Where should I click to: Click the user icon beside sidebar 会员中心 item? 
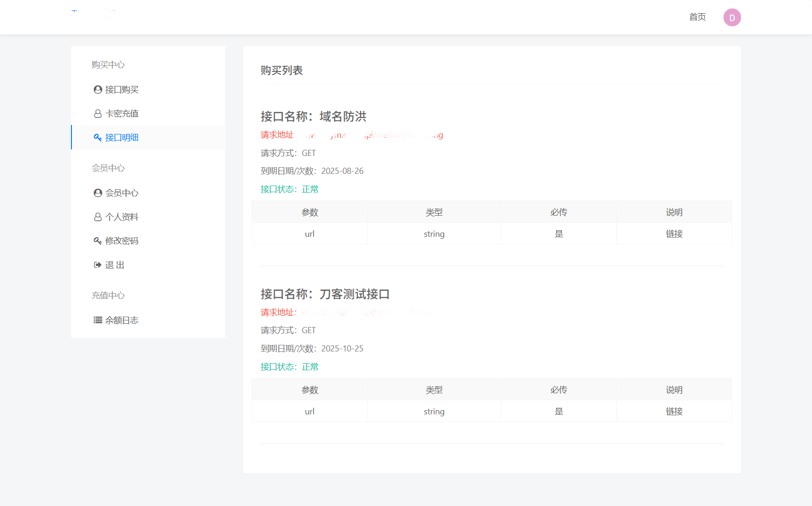[x=98, y=193]
